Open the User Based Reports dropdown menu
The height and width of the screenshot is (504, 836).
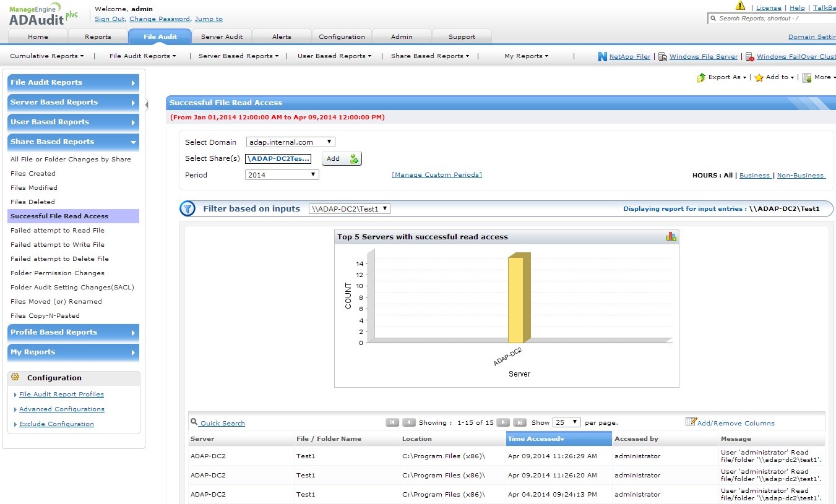(335, 56)
